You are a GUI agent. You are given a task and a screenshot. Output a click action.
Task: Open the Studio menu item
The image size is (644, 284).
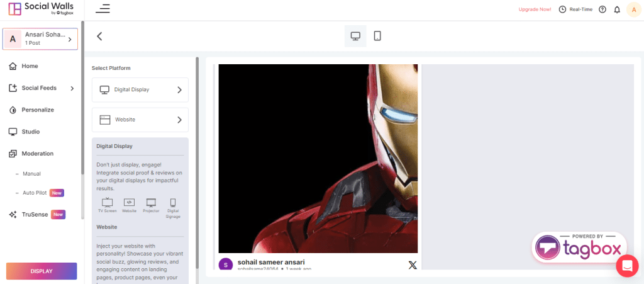click(31, 132)
